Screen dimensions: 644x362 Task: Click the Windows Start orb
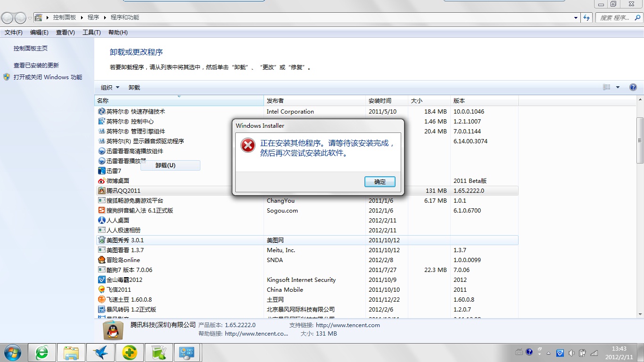point(12,353)
